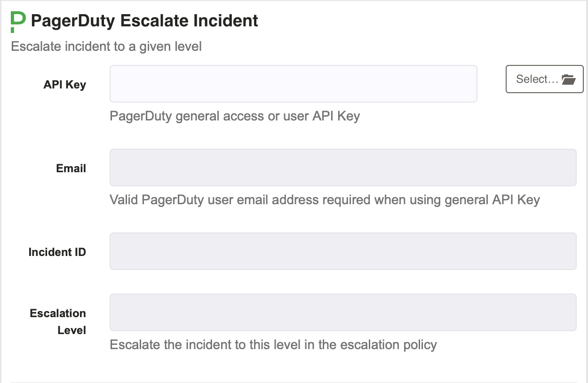Image resolution: width=588 pixels, height=383 pixels.
Task: Focus the Escalation Level input field
Action: point(343,312)
